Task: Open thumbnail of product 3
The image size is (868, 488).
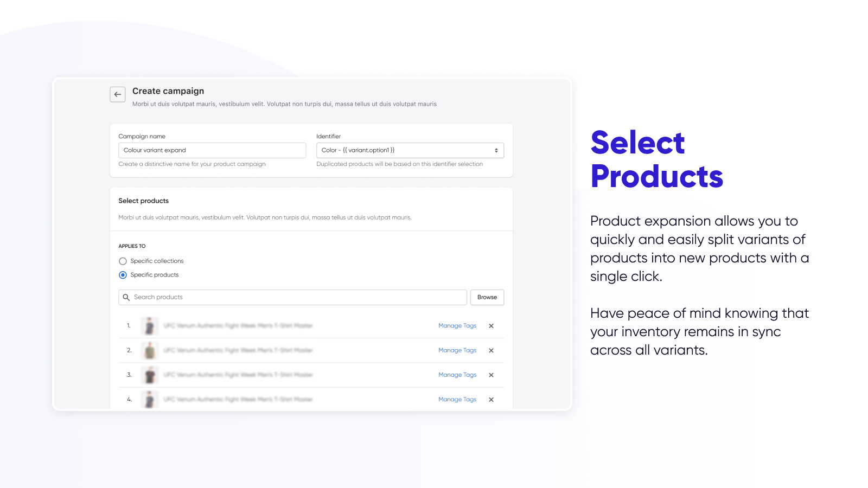Action: 150,375
